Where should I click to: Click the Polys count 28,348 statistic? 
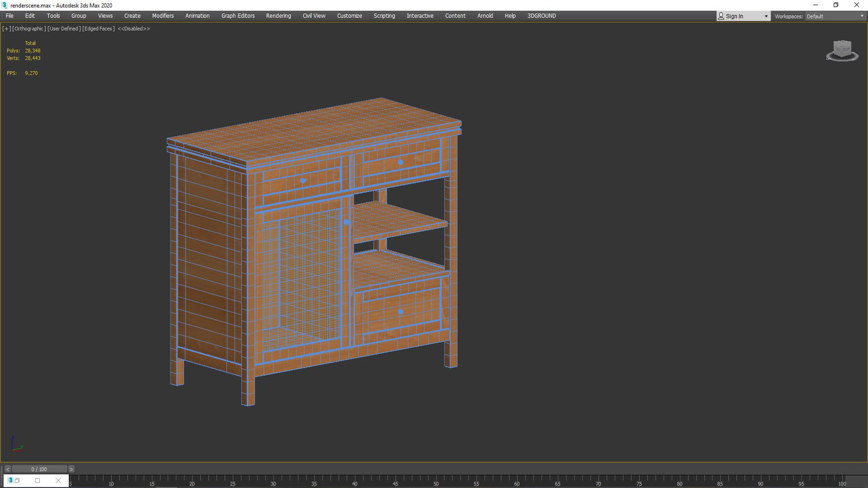(33, 51)
